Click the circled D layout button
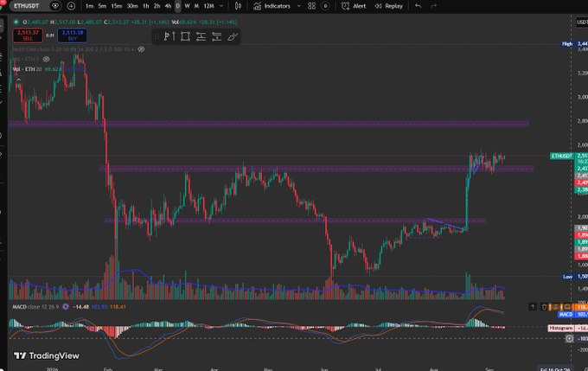 [x=325, y=6]
